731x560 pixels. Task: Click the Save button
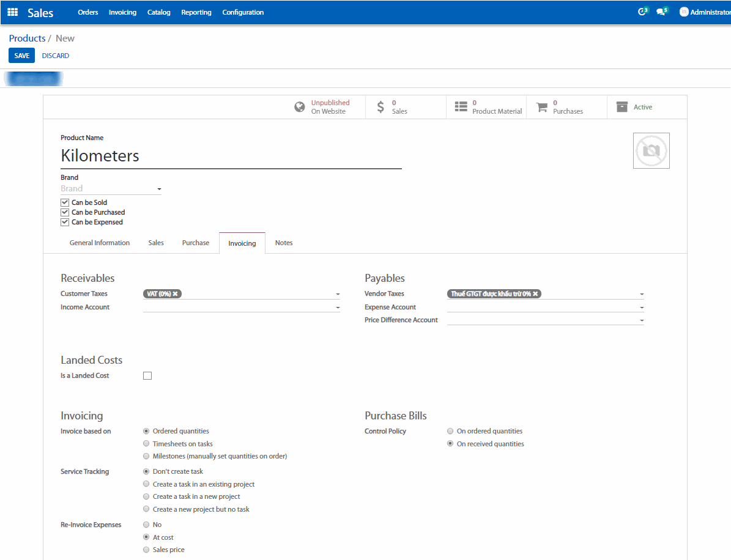tap(21, 56)
